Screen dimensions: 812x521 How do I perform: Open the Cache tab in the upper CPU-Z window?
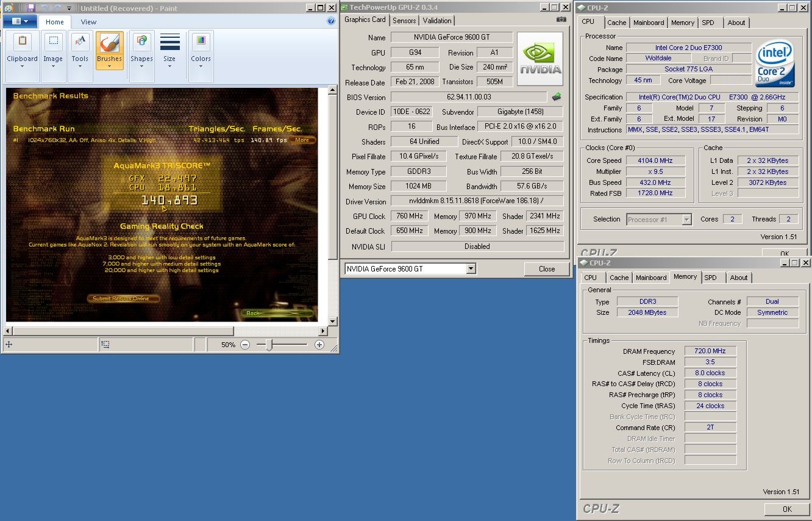(616, 23)
